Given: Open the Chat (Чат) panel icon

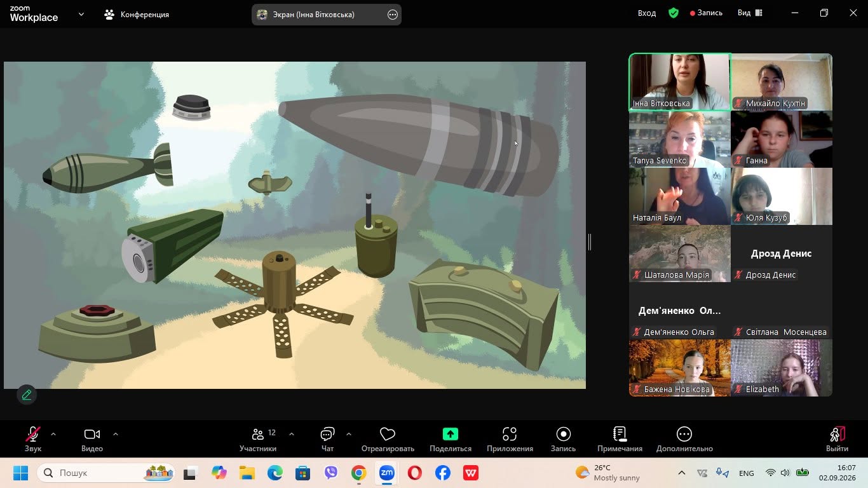Looking at the screenshot, I should coord(327,434).
